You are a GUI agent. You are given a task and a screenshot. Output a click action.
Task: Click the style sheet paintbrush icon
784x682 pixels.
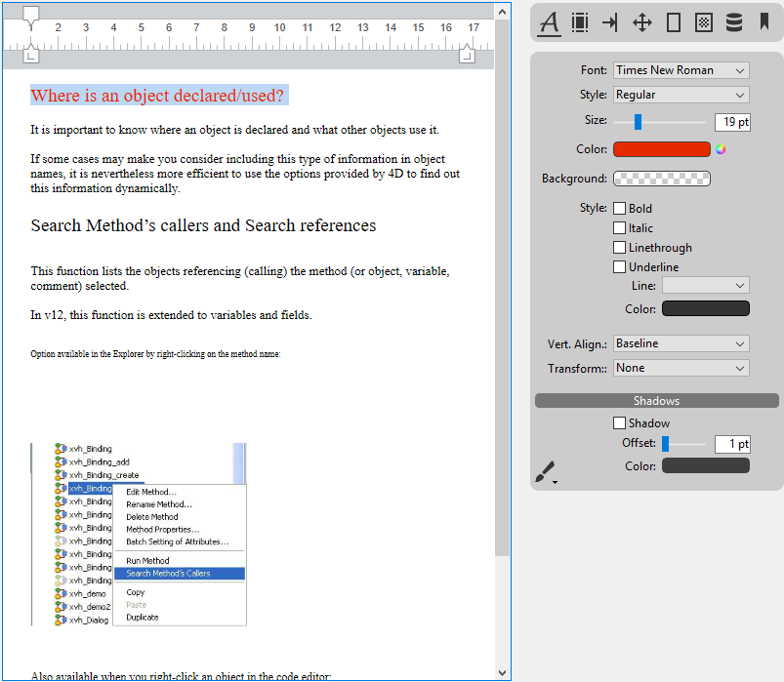544,473
